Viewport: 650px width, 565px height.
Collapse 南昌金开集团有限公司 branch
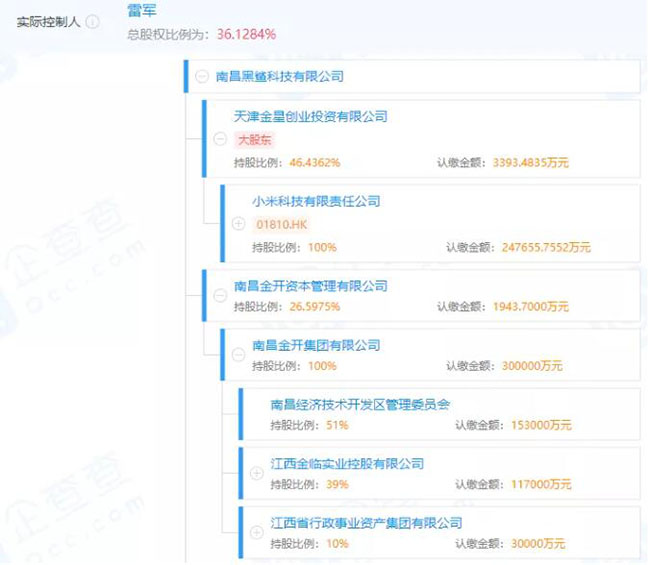pyautogui.click(x=238, y=355)
